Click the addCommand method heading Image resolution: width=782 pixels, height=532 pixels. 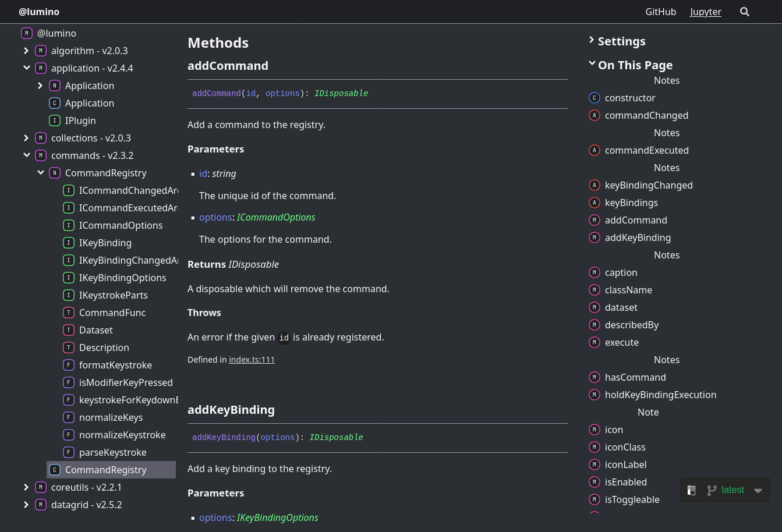[228, 66]
